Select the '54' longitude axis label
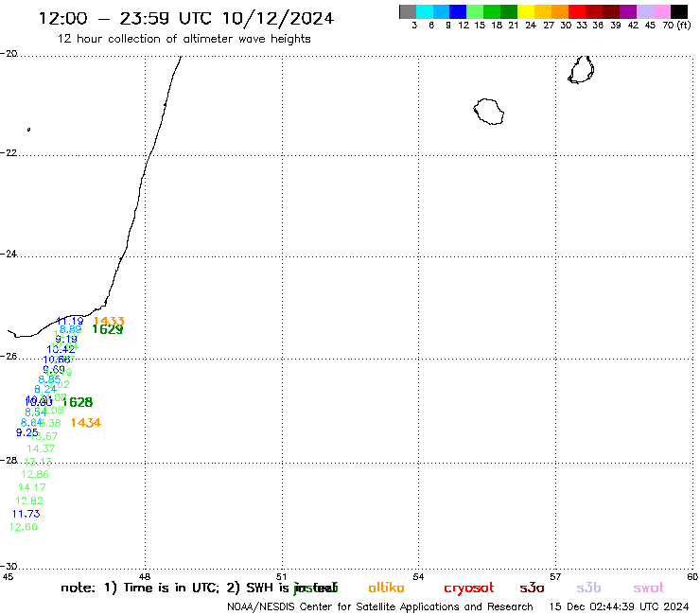The image size is (700, 615). [418, 576]
